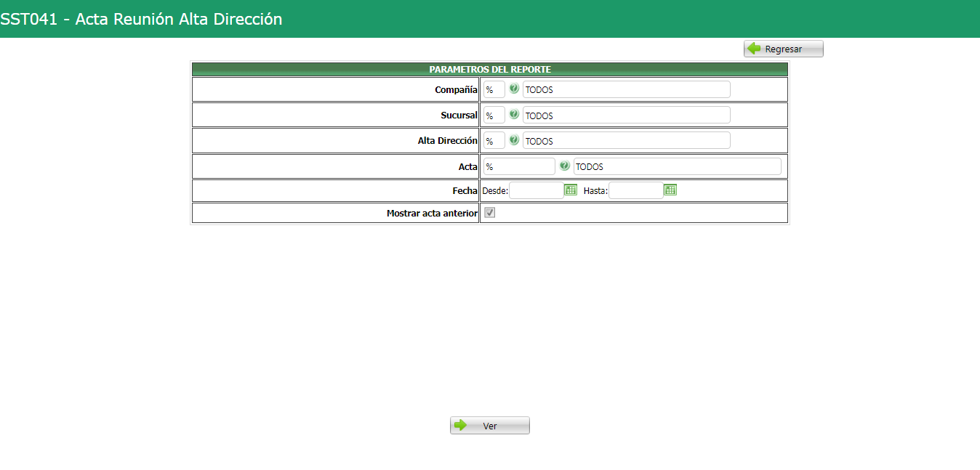Focus the Compañía code field

[x=494, y=89]
